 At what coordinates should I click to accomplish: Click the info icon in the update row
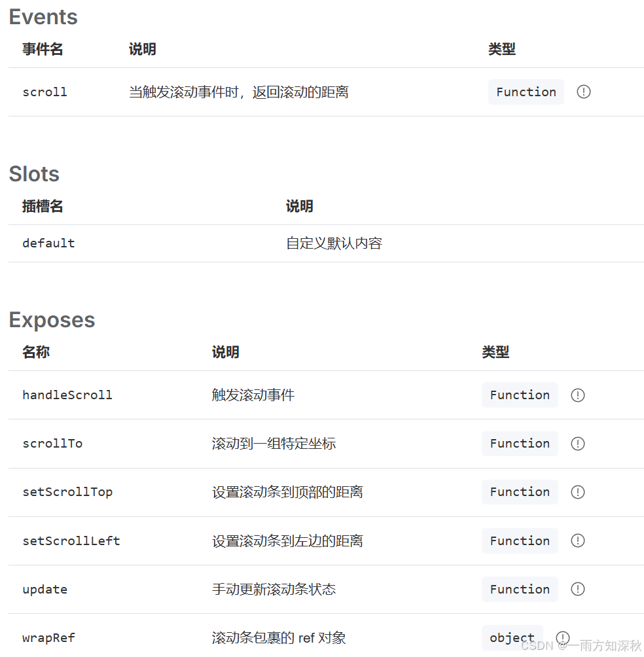point(577,589)
